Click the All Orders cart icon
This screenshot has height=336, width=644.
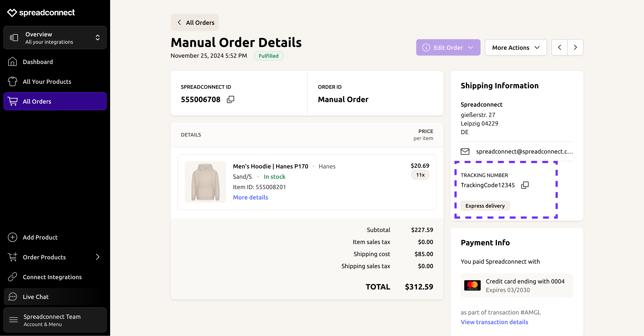(12, 101)
